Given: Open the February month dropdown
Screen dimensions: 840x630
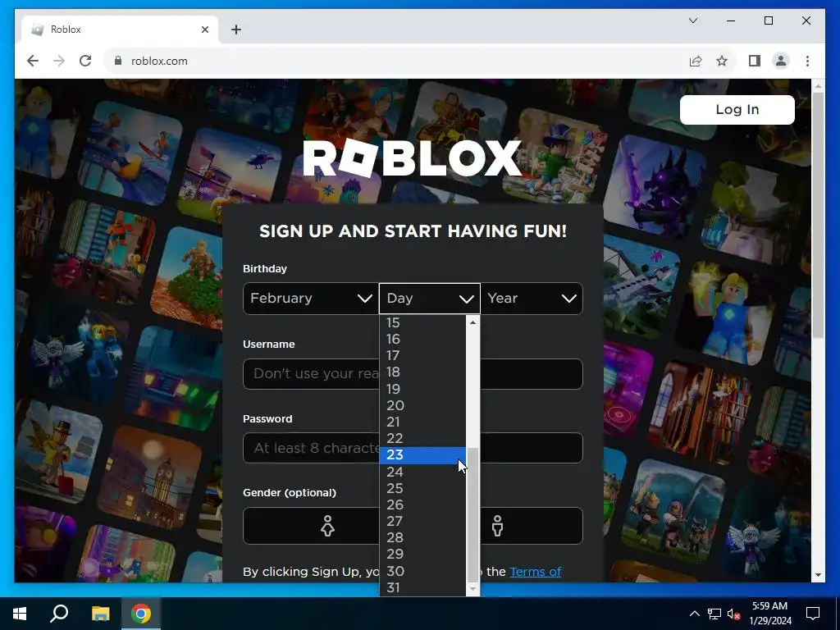Looking at the screenshot, I should 311,299.
